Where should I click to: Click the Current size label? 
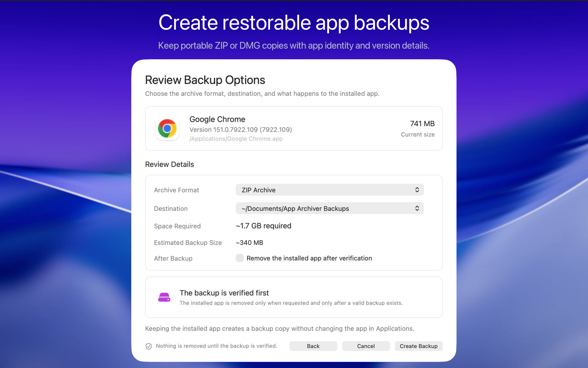(x=418, y=135)
